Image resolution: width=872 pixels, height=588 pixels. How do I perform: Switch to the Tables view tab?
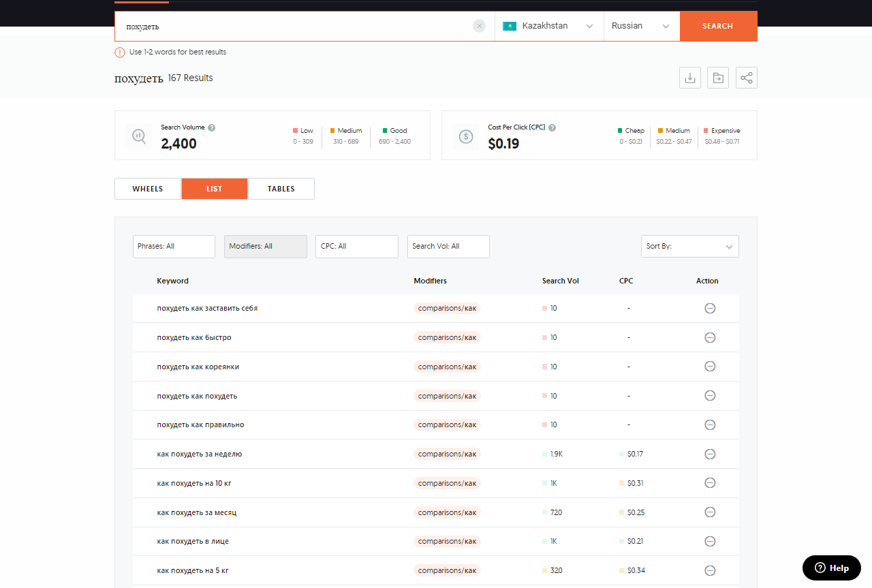click(281, 189)
